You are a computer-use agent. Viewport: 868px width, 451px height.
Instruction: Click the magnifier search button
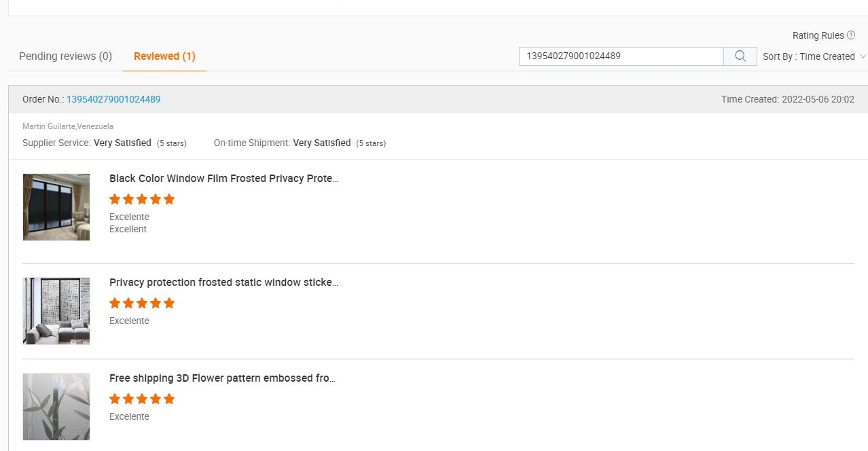(x=740, y=56)
